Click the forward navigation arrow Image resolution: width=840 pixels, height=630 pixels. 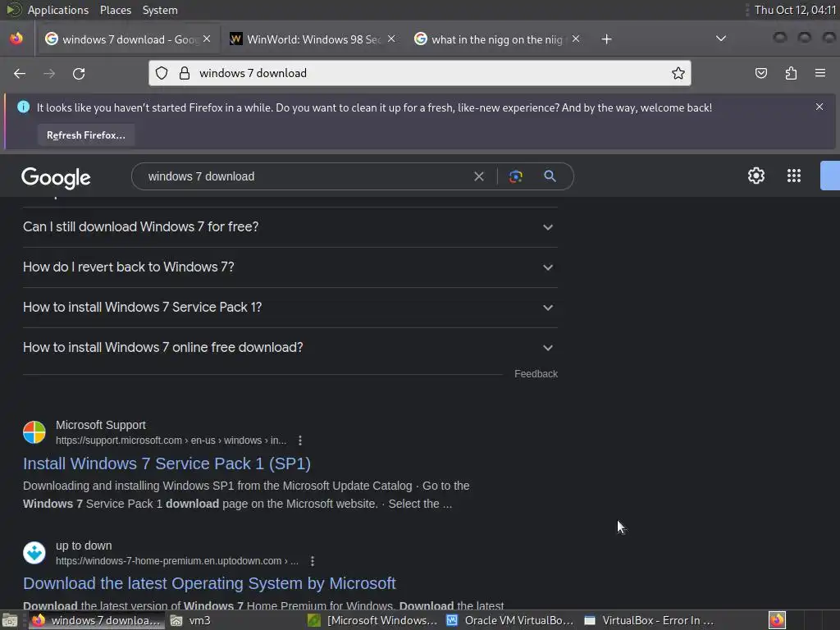pos(49,73)
